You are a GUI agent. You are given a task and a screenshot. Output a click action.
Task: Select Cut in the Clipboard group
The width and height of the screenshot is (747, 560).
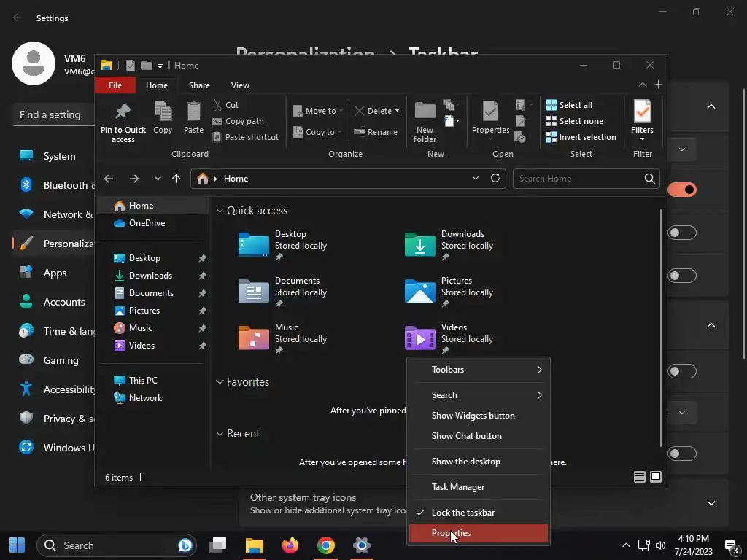point(226,105)
